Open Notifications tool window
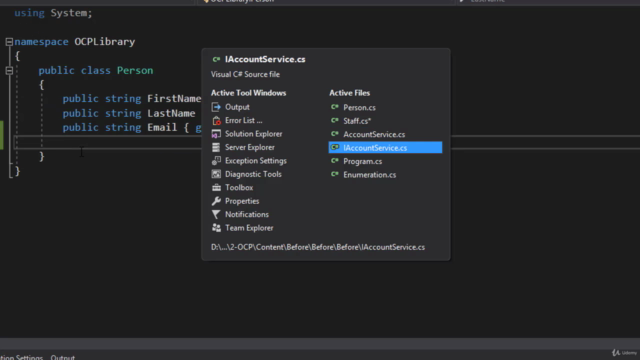Screen dimensions: 640x360 click(x=247, y=215)
